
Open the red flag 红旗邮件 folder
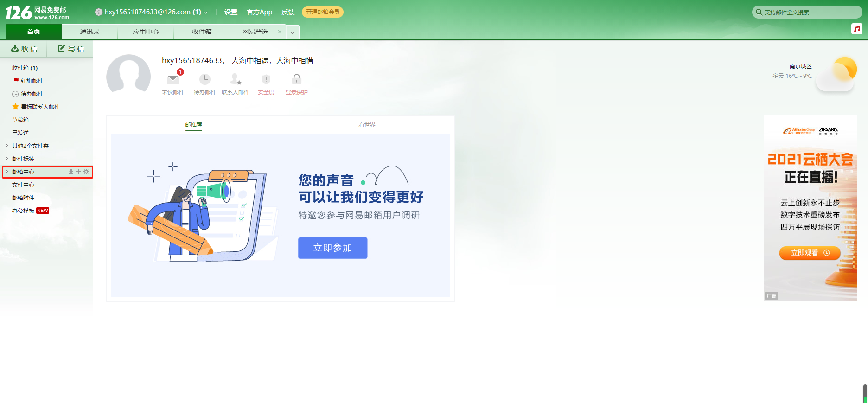point(28,81)
